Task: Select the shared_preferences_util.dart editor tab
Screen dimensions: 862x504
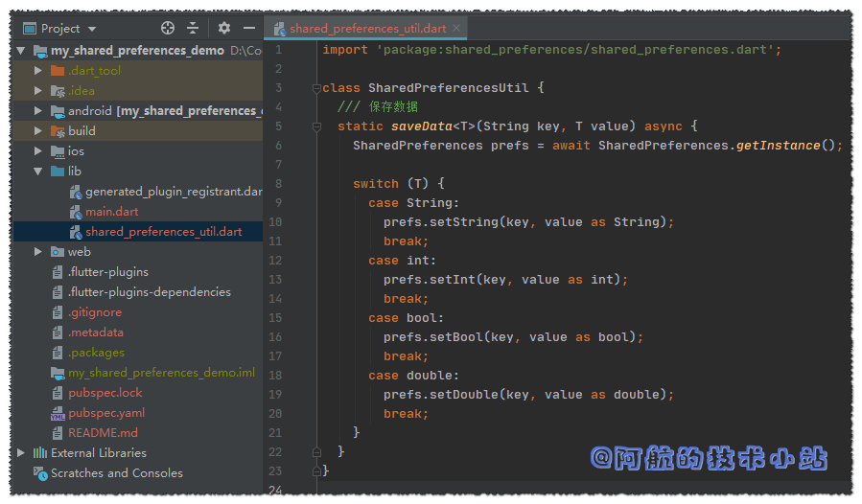Action: pyautogui.click(x=365, y=29)
